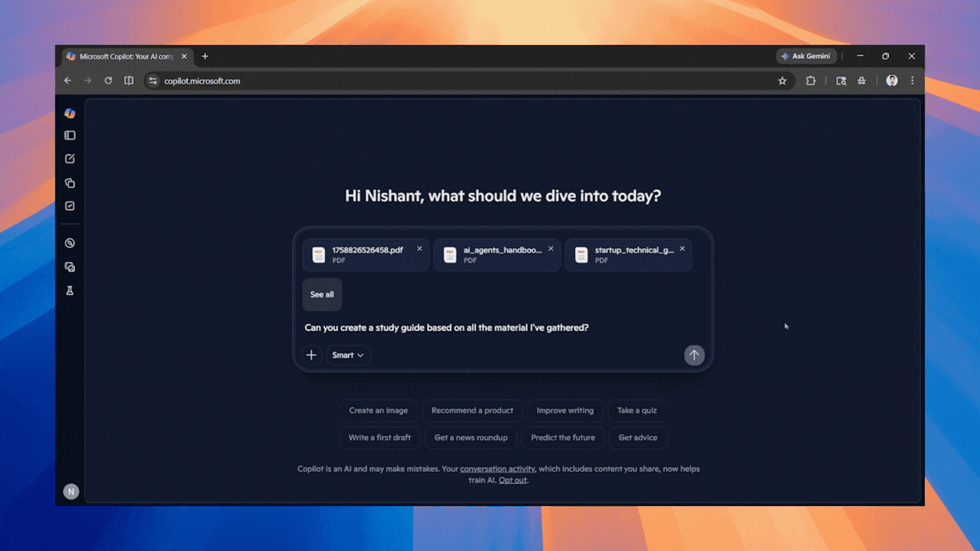The image size is (980, 551).
Task: Go forward in browser
Action: point(88,81)
